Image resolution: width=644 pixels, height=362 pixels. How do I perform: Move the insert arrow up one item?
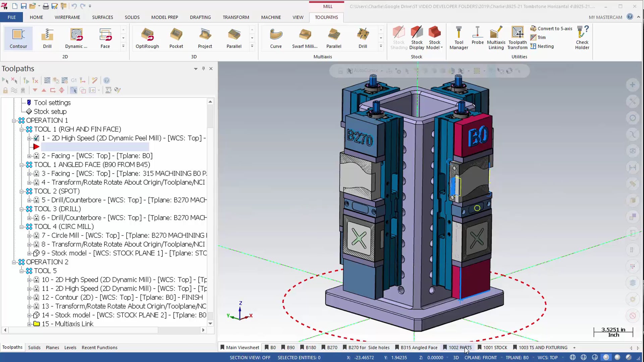[44, 90]
